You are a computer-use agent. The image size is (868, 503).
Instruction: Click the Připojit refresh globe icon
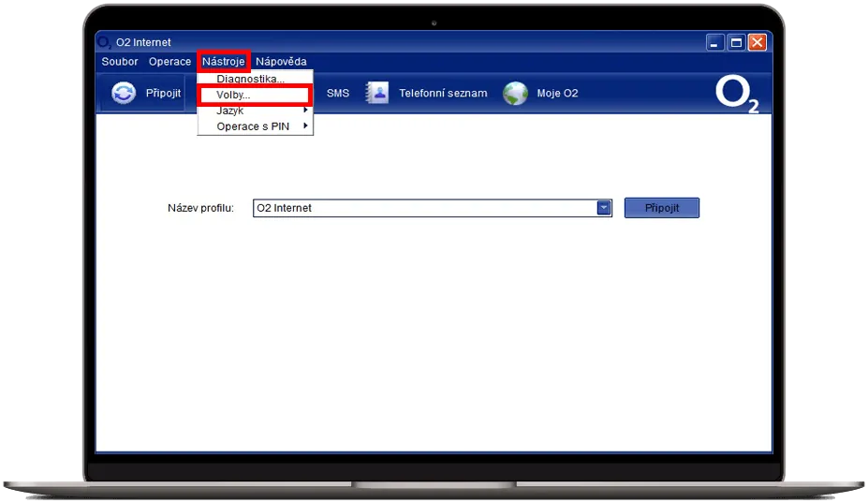(x=124, y=93)
